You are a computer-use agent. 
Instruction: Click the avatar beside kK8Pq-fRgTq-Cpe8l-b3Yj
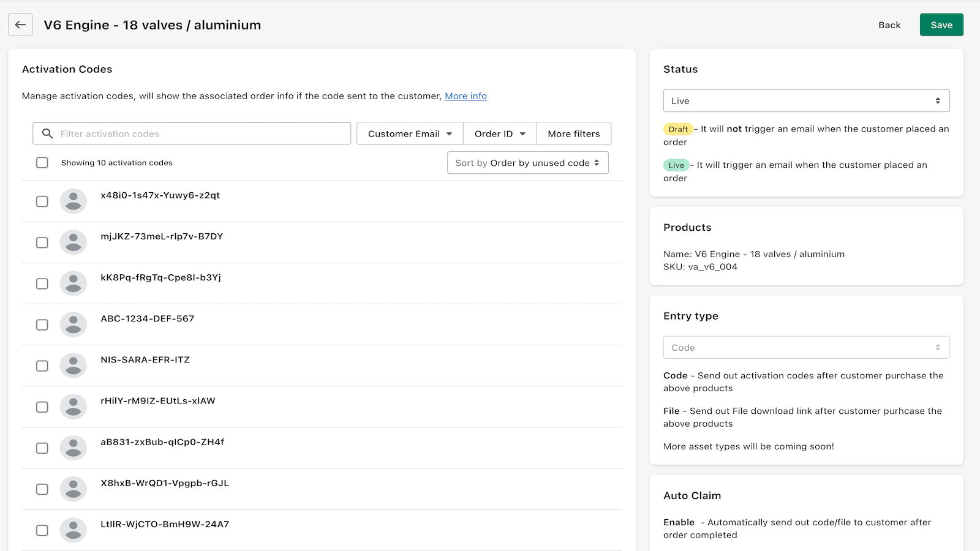(x=73, y=283)
